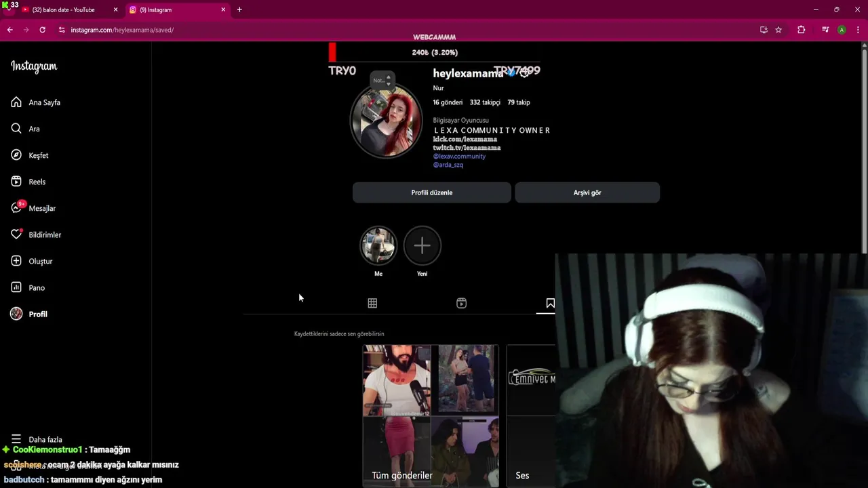This screenshot has width=868, height=488.
Task: Open the 79 takip following list
Action: [x=519, y=102]
